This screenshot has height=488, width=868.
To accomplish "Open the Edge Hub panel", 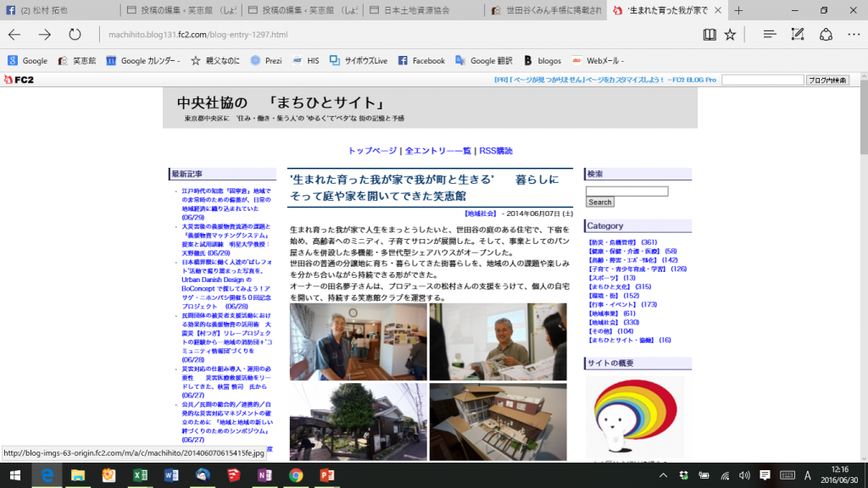I will 769,34.
